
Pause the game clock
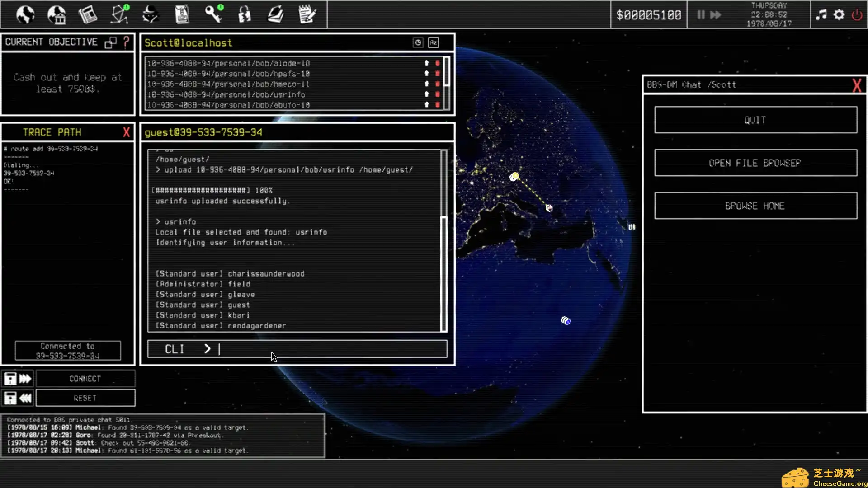(x=700, y=15)
